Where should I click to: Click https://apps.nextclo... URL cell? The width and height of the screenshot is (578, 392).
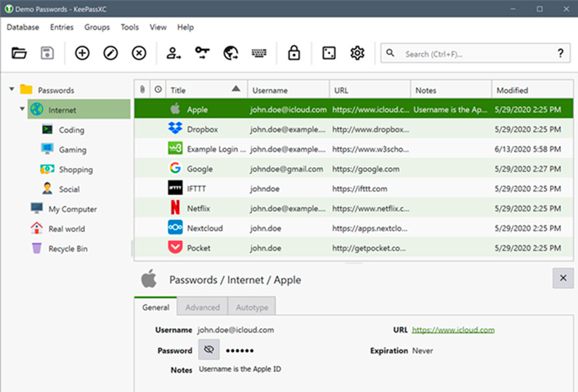coord(370,228)
